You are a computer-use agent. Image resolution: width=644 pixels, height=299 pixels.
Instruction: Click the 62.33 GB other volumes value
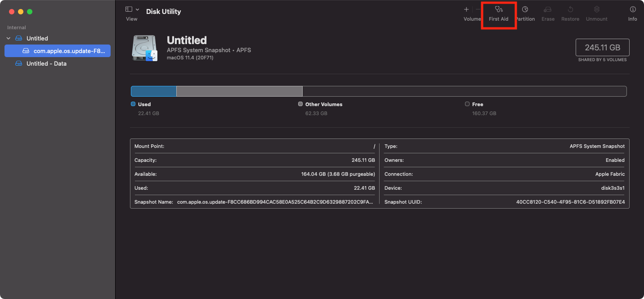316,113
